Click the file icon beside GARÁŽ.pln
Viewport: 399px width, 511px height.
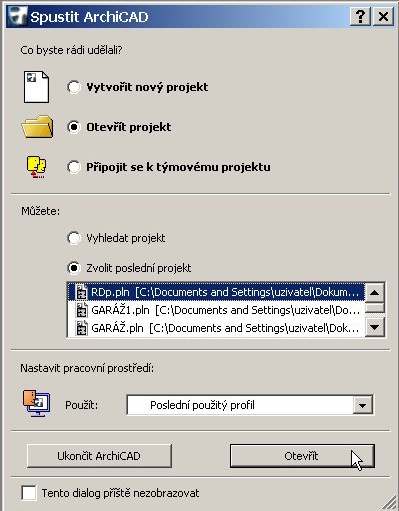point(81,328)
